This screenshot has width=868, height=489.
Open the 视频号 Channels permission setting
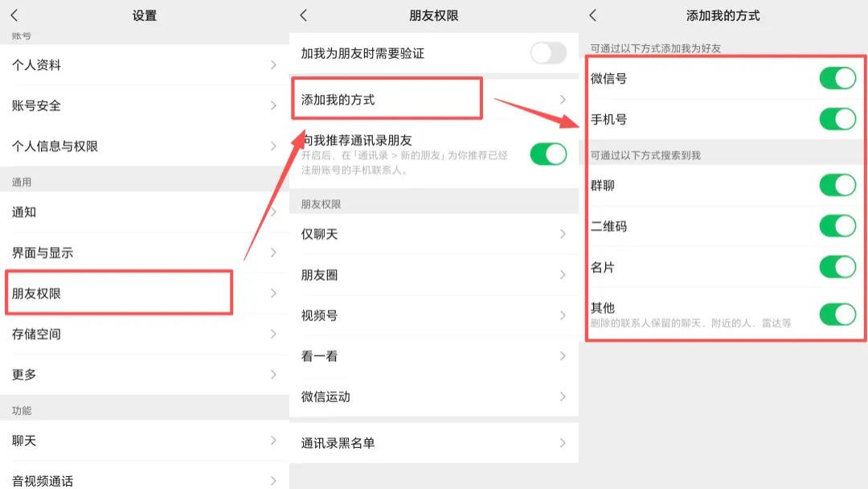(x=434, y=315)
